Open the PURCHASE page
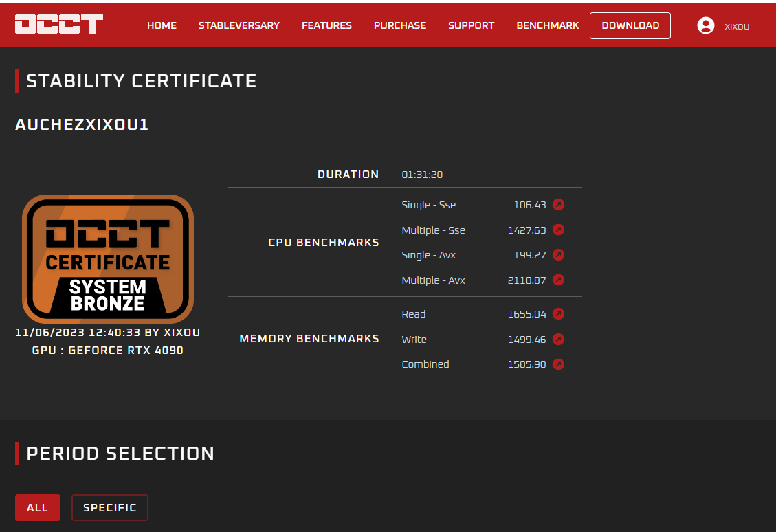This screenshot has height=532, width=776. pyautogui.click(x=399, y=25)
